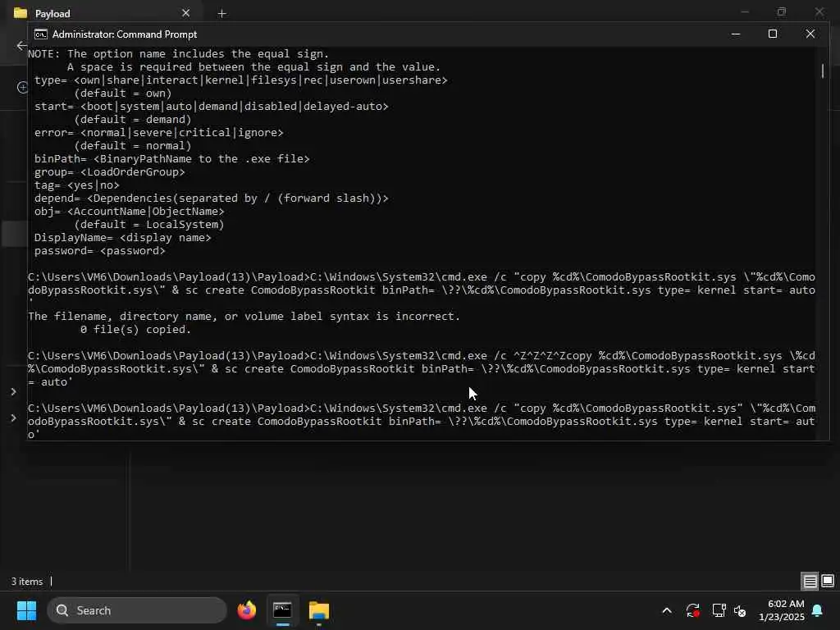Click the 'password= <password>' line
The width and height of the screenshot is (840, 630).
(x=99, y=251)
